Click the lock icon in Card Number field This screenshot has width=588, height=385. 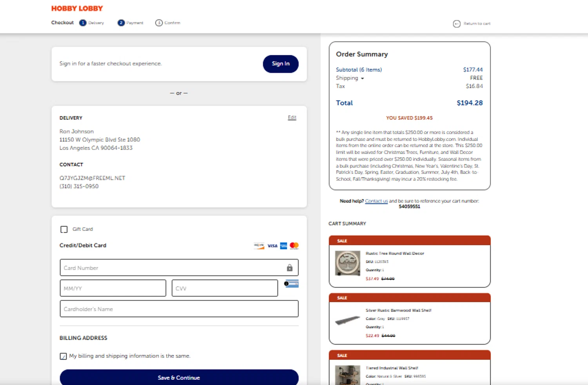pos(290,268)
